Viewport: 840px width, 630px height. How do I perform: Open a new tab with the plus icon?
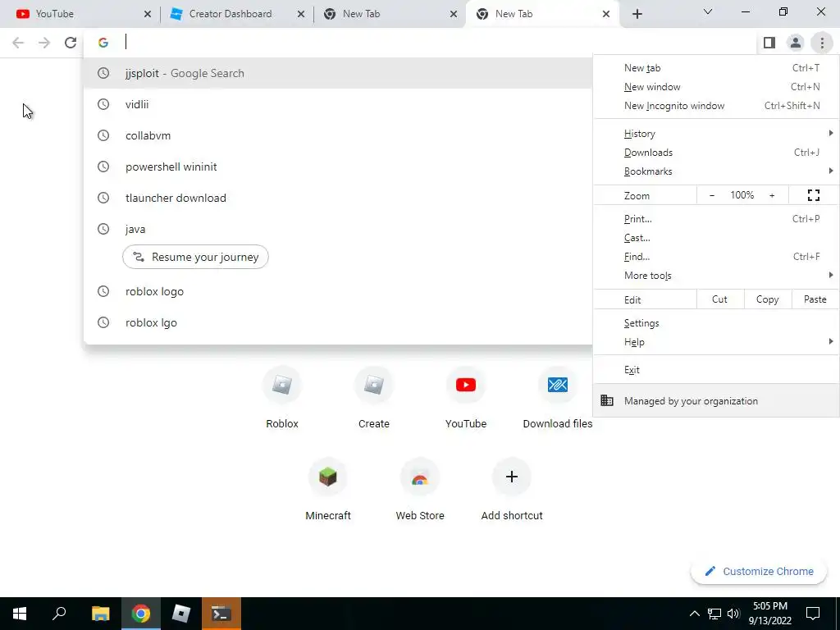click(637, 14)
